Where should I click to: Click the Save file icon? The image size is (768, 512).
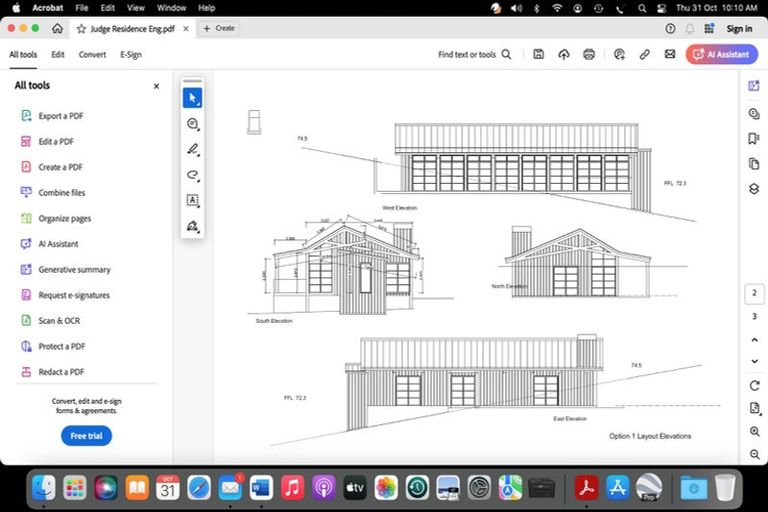538,55
